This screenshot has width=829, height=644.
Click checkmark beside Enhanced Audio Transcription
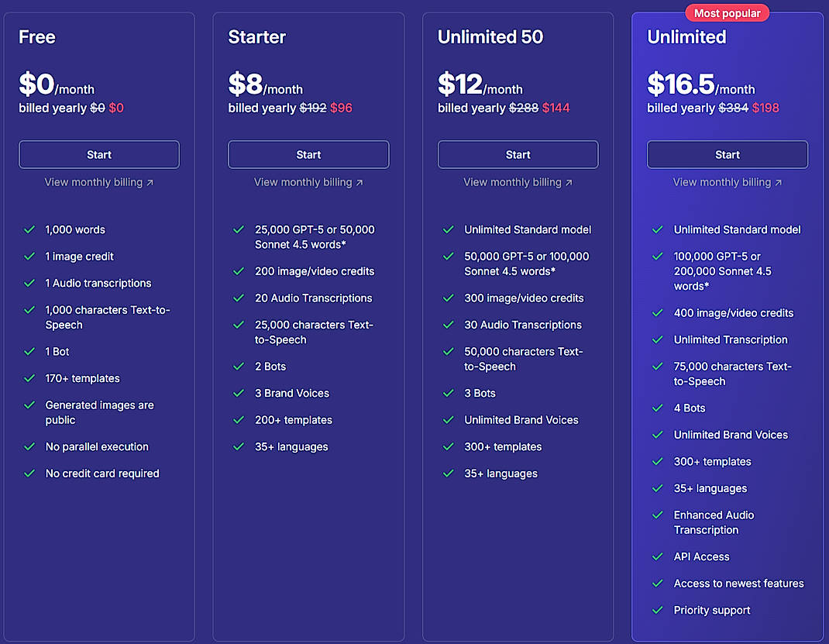click(658, 515)
